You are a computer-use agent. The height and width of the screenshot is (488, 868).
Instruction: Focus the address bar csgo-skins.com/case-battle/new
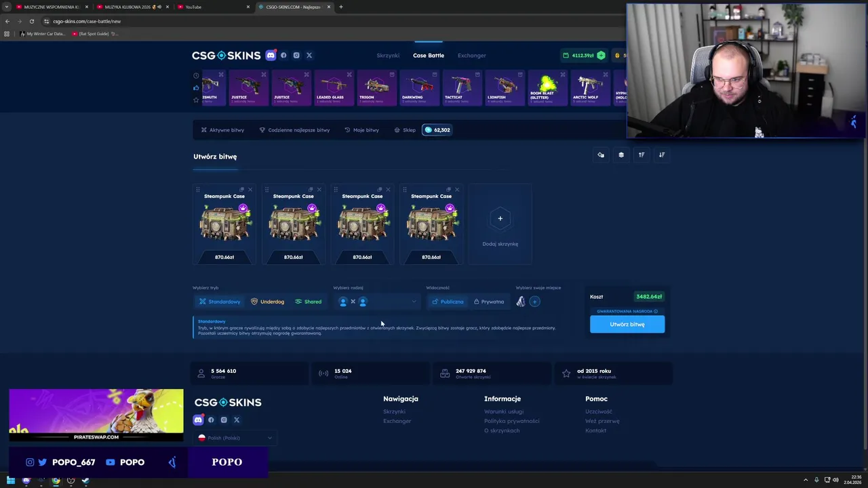87,21
